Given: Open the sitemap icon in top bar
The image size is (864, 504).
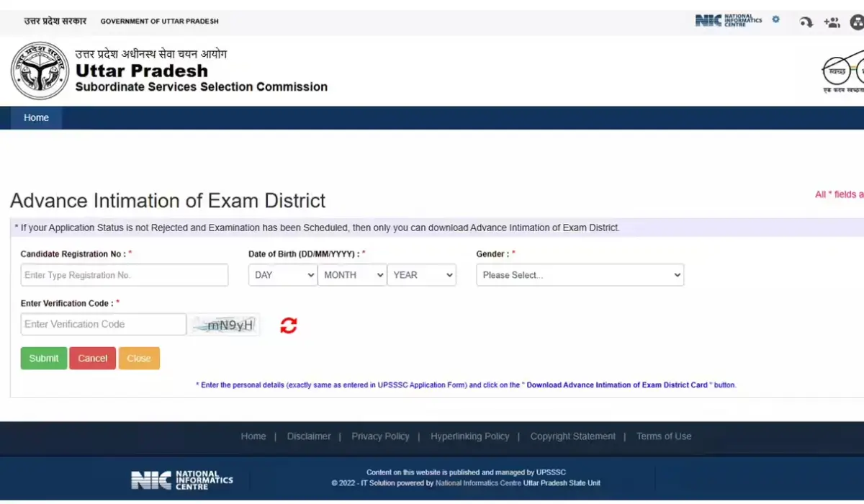Looking at the screenshot, I should coord(857,22).
